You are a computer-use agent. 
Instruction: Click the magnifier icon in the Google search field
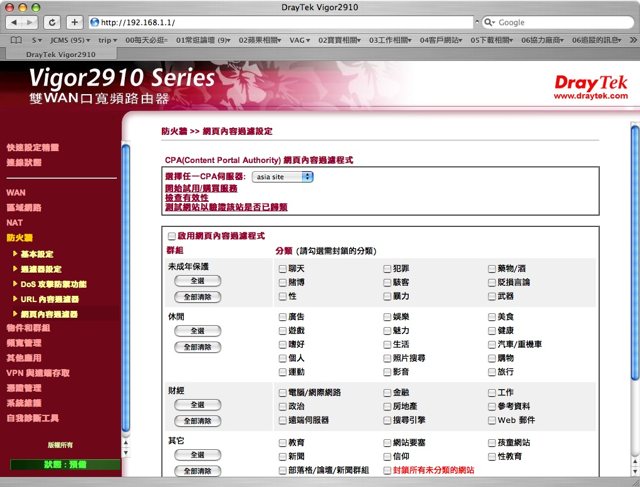(489, 22)
